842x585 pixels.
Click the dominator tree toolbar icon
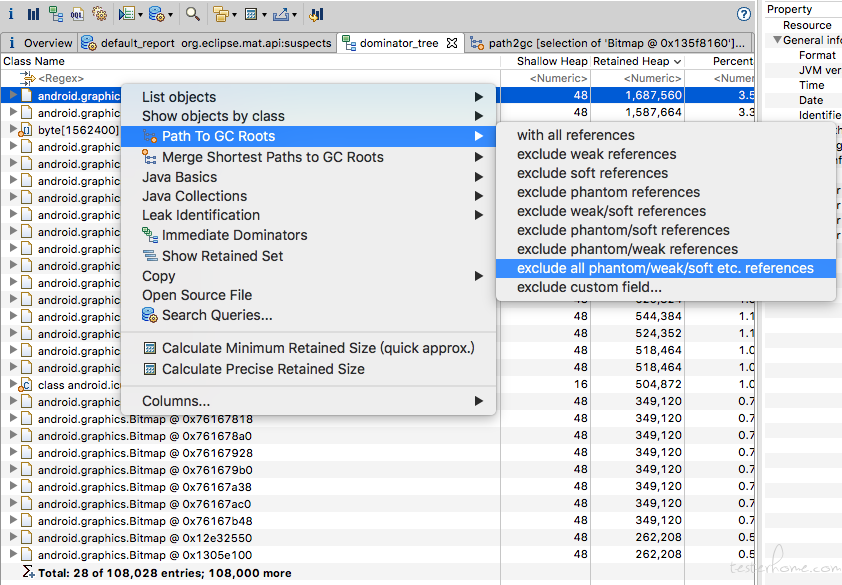coord(55,14)
